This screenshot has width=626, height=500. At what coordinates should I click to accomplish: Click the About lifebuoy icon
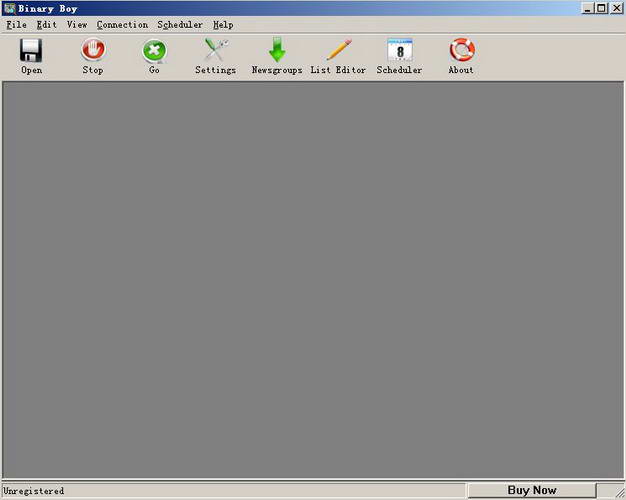[462, 50]
